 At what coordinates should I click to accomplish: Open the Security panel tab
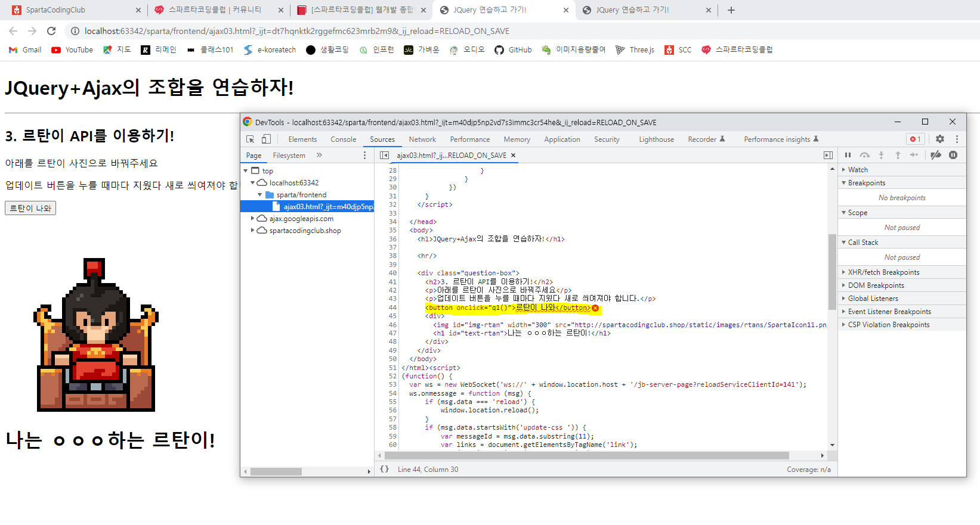607,139
